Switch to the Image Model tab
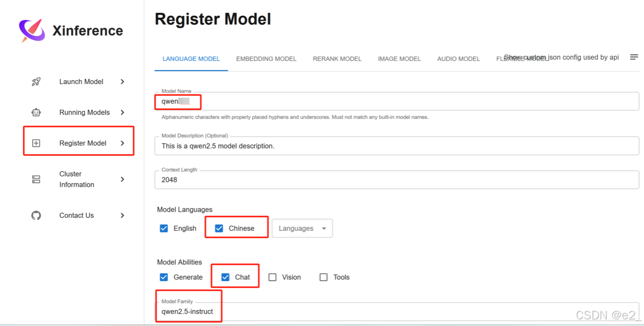Viewport: 644px width, 326px height. tap(400, 59)
